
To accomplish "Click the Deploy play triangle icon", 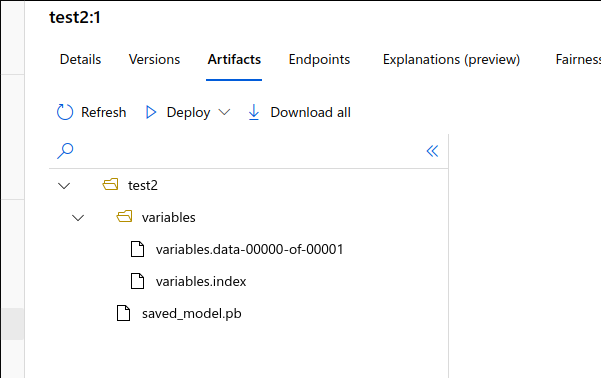I will [x=151, y=112].
